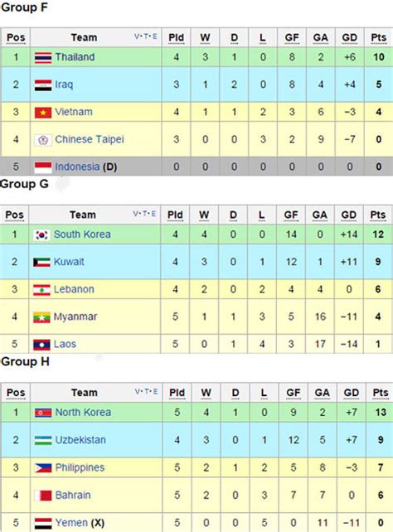This screenshot has height=532, width=393.
Task: Click the South Korea flag icon
Action: point(41,235)
